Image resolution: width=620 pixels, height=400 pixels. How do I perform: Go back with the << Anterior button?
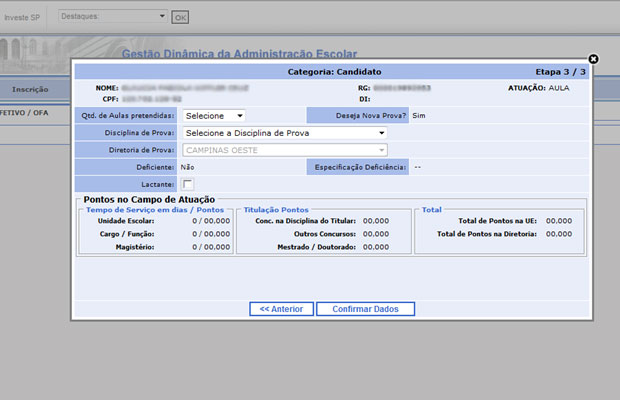(x=281, y=309)
